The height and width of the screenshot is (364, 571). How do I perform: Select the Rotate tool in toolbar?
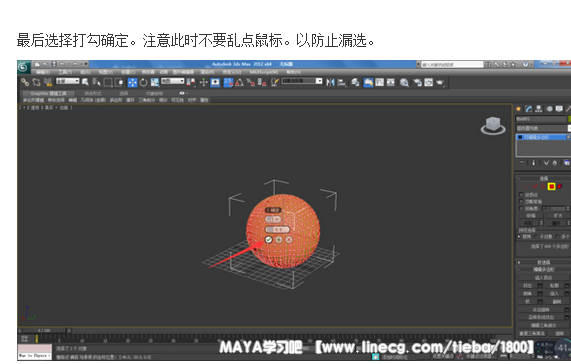(143, 83)
